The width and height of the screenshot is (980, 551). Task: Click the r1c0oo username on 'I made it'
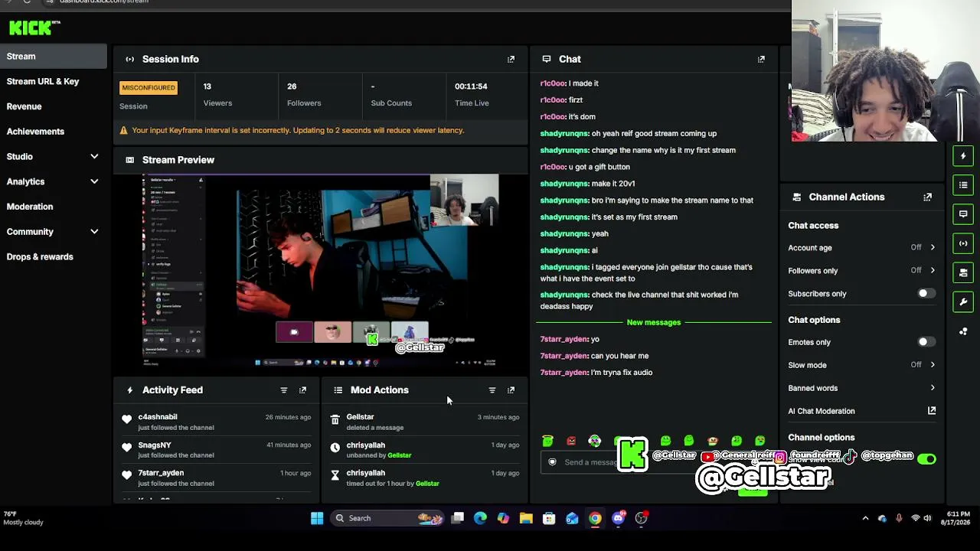click(x=553, y=83)
